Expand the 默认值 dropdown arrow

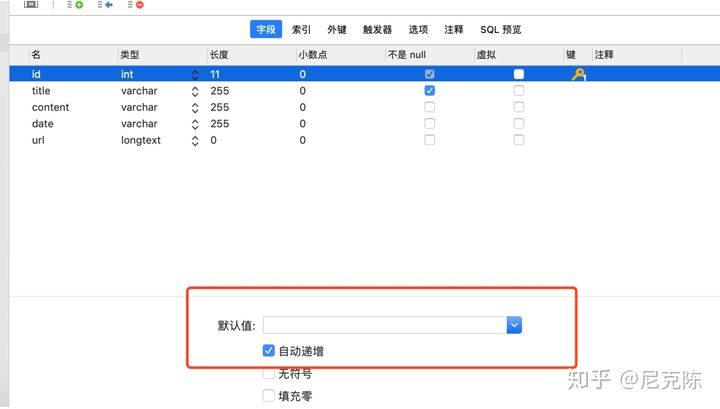point(514,325)
